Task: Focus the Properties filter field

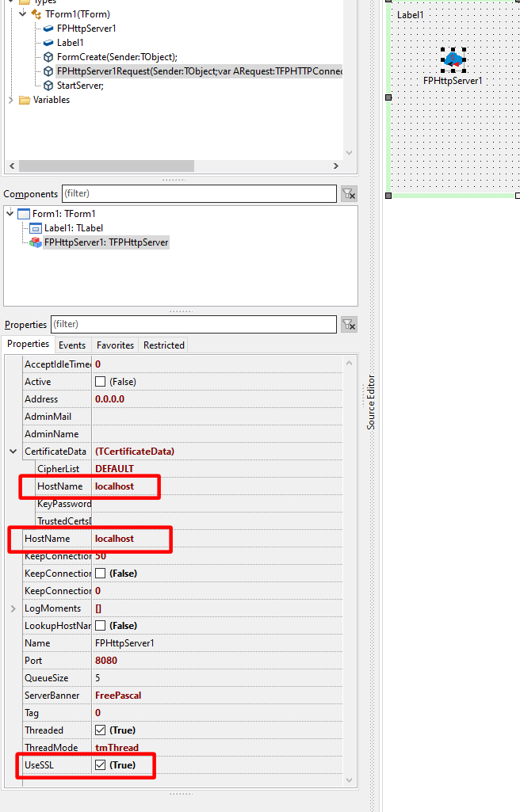Action: [193, 324]
